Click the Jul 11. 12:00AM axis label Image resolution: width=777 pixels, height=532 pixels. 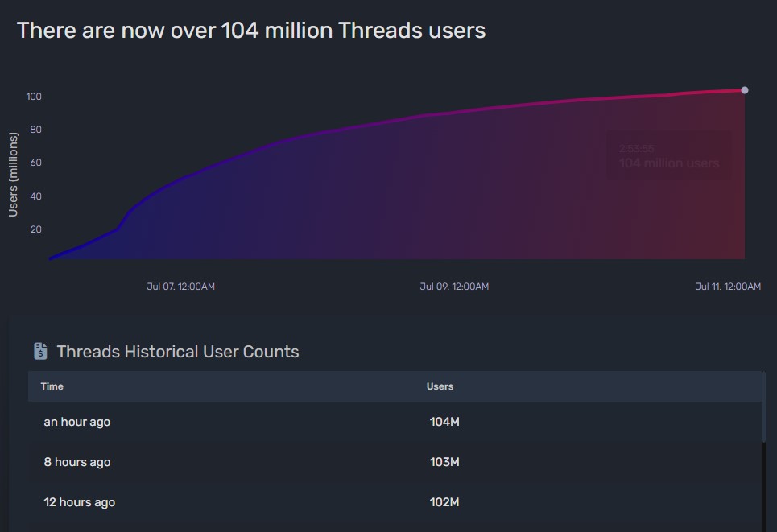point(728,287)
